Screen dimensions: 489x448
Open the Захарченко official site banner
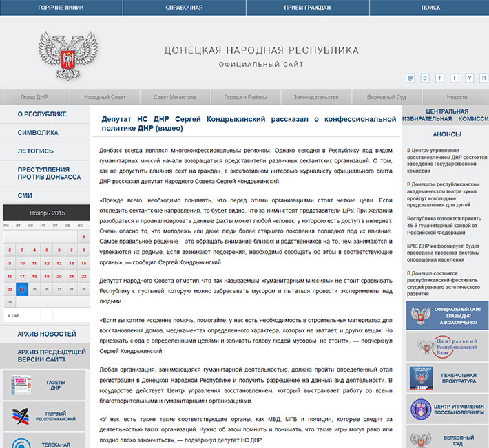click(x=447, y=316)
